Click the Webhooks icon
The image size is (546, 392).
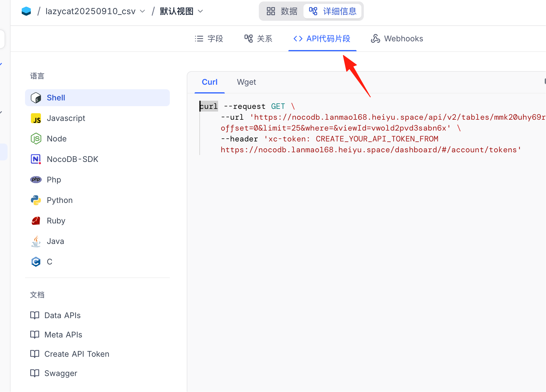(375, 39)
